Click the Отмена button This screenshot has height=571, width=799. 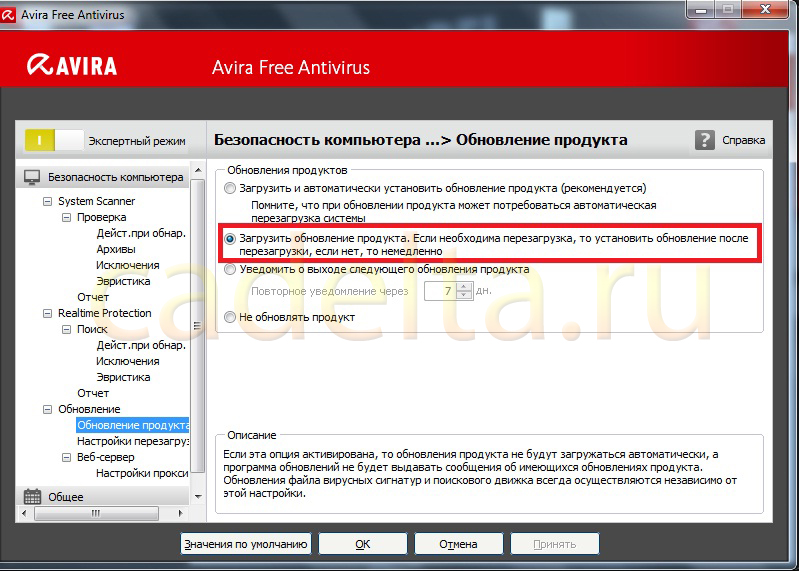[x=459, y=544]
